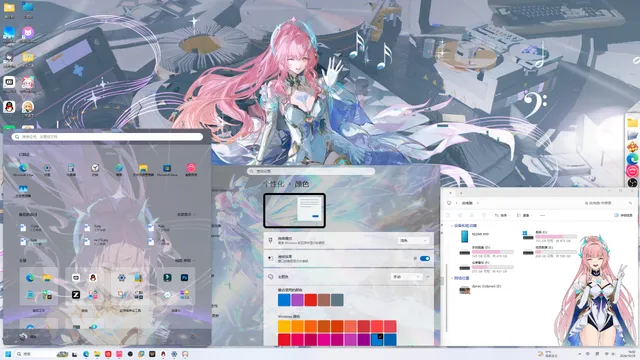
Task: Open pinned Clock app in Start menu
Action: pyautogui.click(x=95, y=168)
